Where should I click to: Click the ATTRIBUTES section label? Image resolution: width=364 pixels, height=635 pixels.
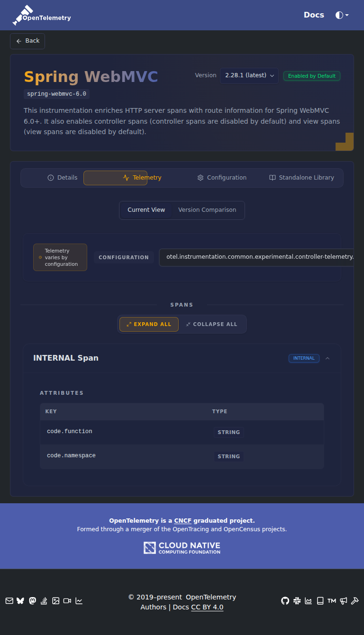tap(62, 393)
